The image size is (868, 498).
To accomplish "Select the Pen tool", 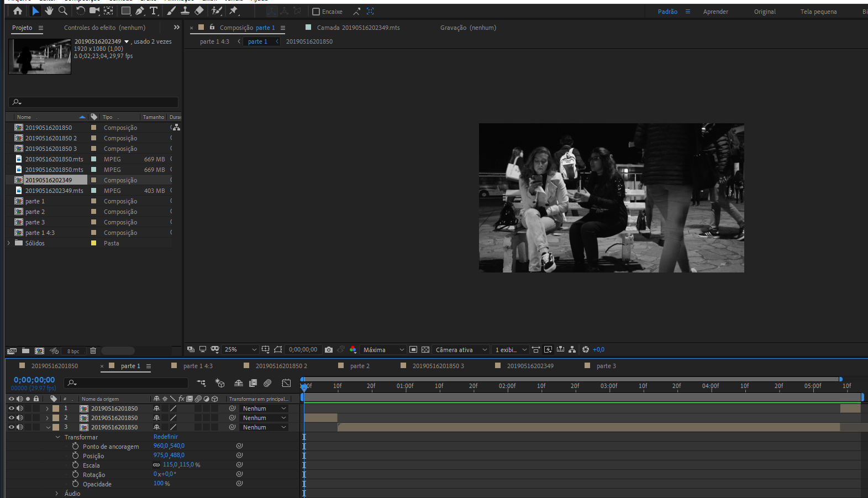I will coord(140,11).
